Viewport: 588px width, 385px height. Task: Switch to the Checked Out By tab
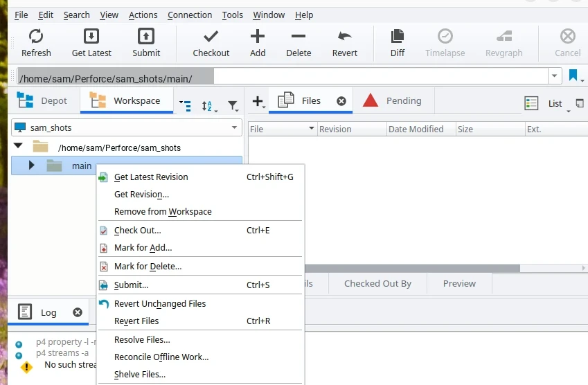point(377,283)
